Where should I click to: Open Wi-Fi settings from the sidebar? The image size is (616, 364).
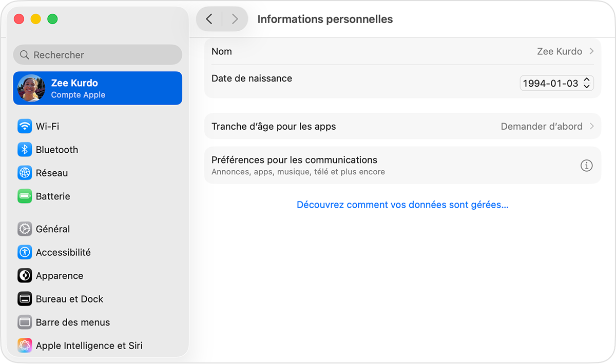(x=54, y=126)
